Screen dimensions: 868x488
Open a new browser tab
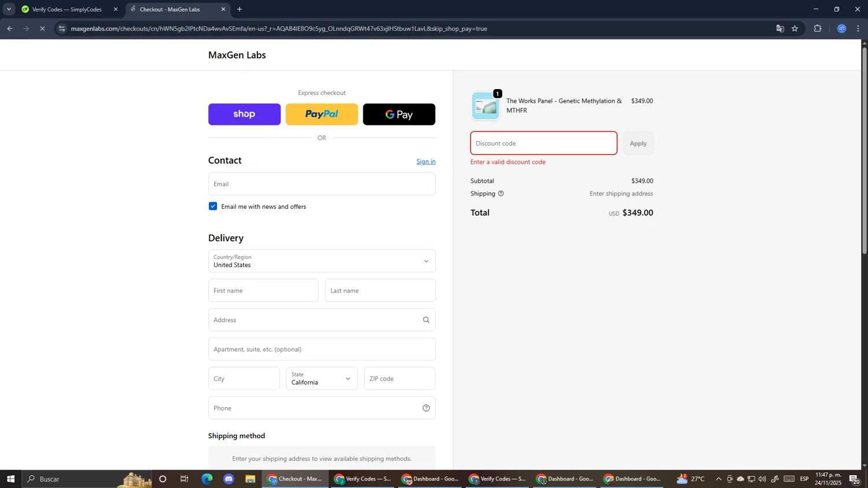coord(240,9)
